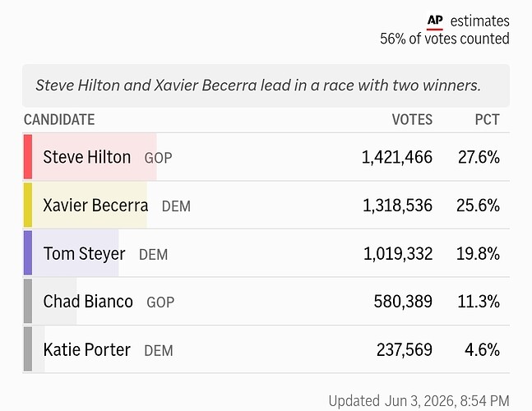Click the AP logo icon
532x411 pixels.
435,22
